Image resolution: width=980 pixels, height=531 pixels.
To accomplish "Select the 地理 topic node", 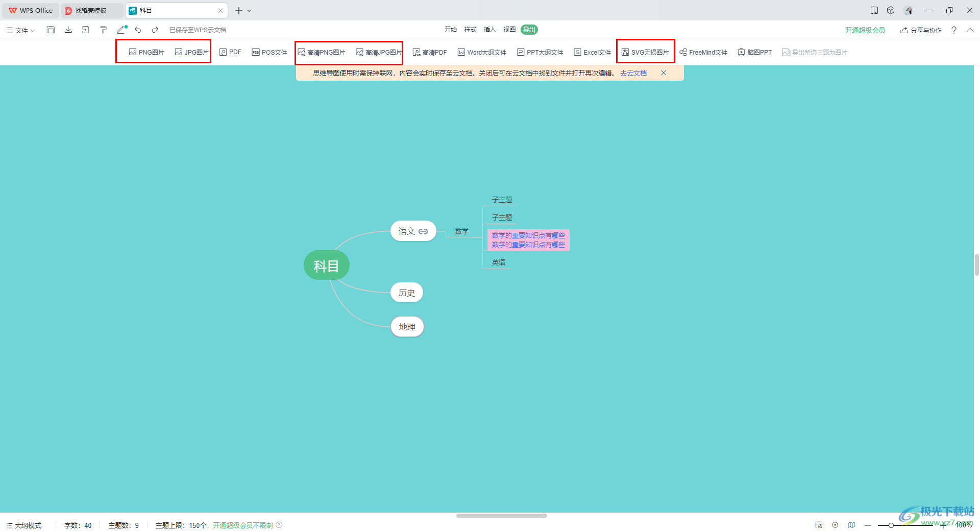I will pos(407,327).
